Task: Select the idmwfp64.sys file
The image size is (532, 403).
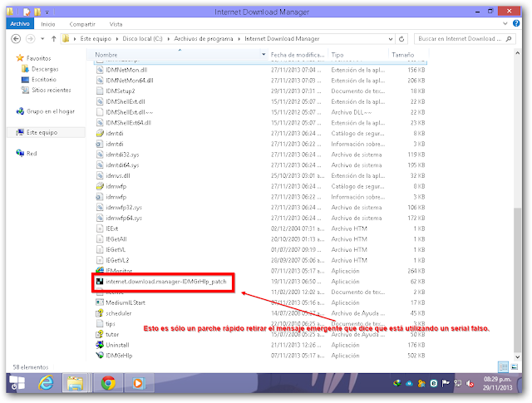Action: tap(124, 218)
